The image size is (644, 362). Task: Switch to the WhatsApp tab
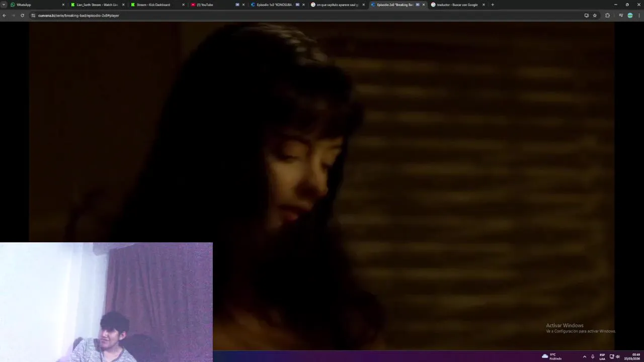[x=37, y=5]
